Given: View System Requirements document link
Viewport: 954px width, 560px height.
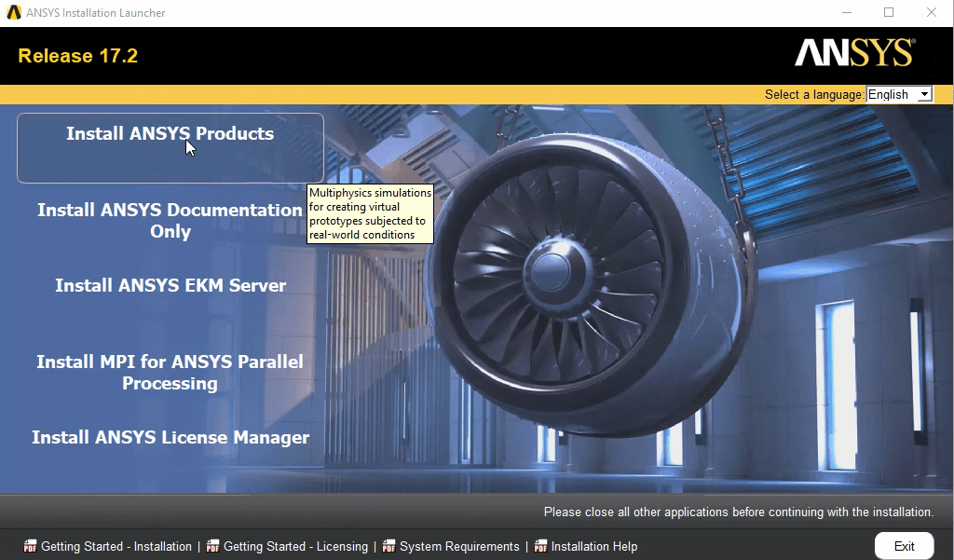Looking at the screenshot, I should tap(459, 547).
